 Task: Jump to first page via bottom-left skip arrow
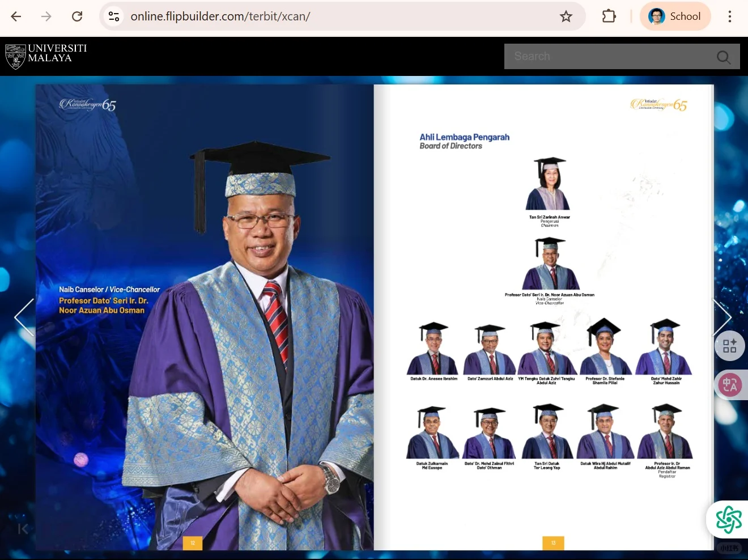tap(23, 529)
